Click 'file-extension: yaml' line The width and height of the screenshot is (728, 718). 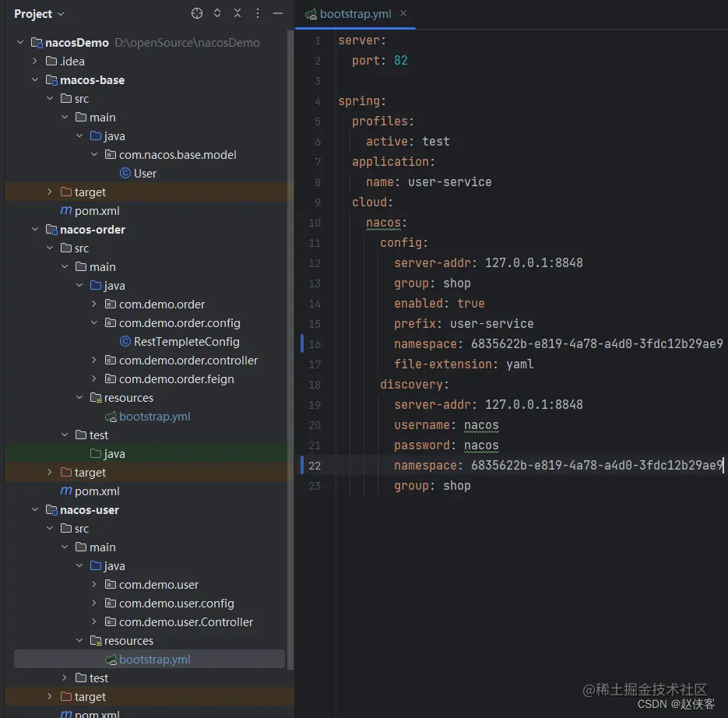point(464,364)
